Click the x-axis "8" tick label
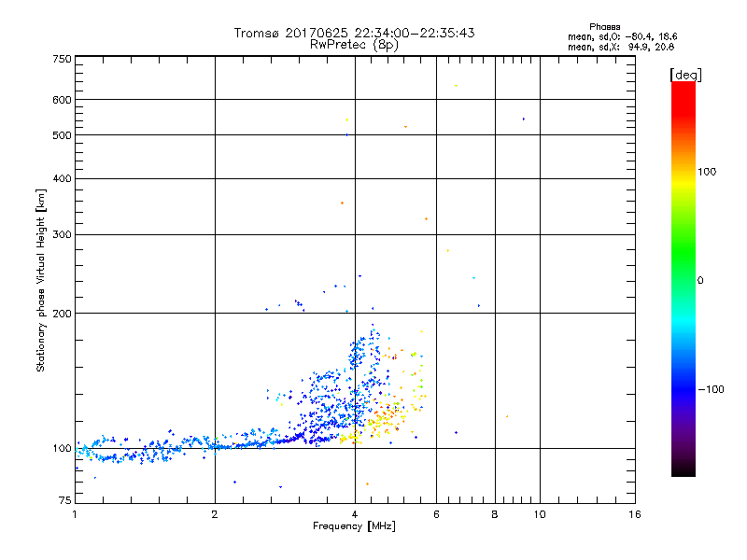Screen dimensions: 747x560 point(495,514)
